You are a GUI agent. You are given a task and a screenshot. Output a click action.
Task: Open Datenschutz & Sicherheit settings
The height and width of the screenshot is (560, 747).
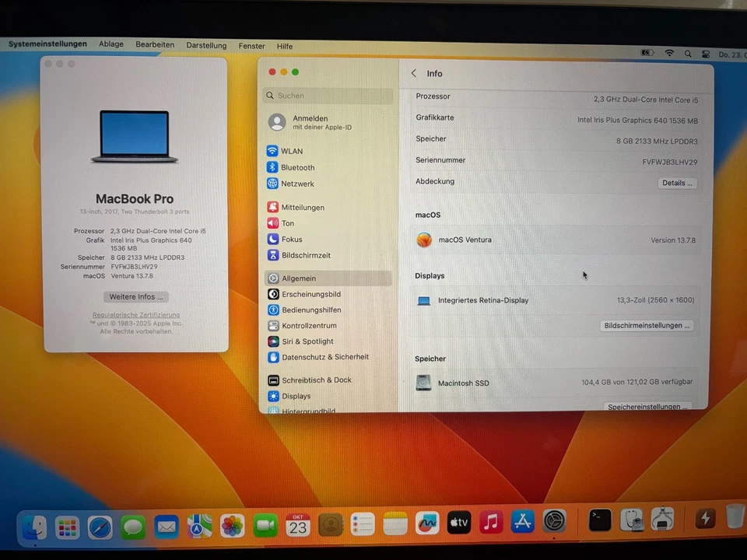[x=325, y=357]
